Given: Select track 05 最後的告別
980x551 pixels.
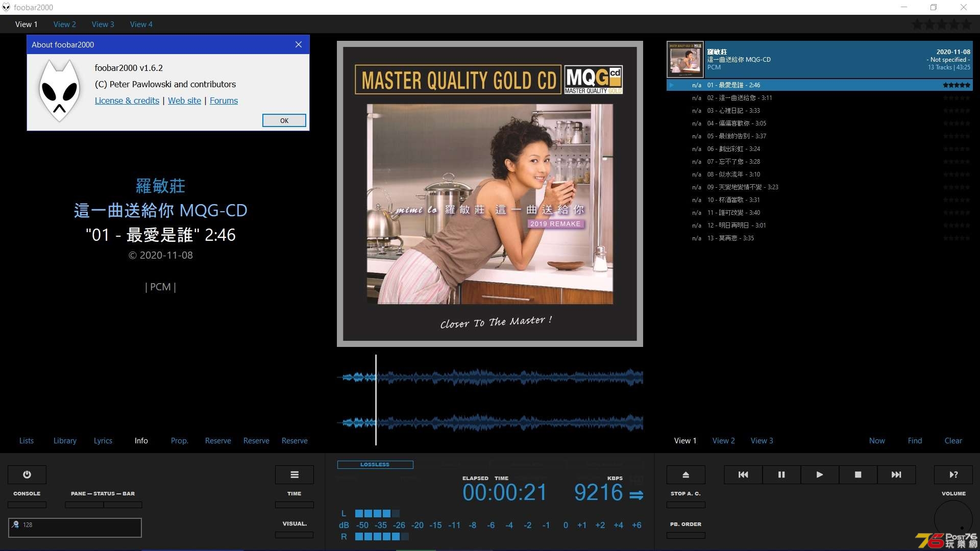Looking at the screenshot, I should coord(820,136).
